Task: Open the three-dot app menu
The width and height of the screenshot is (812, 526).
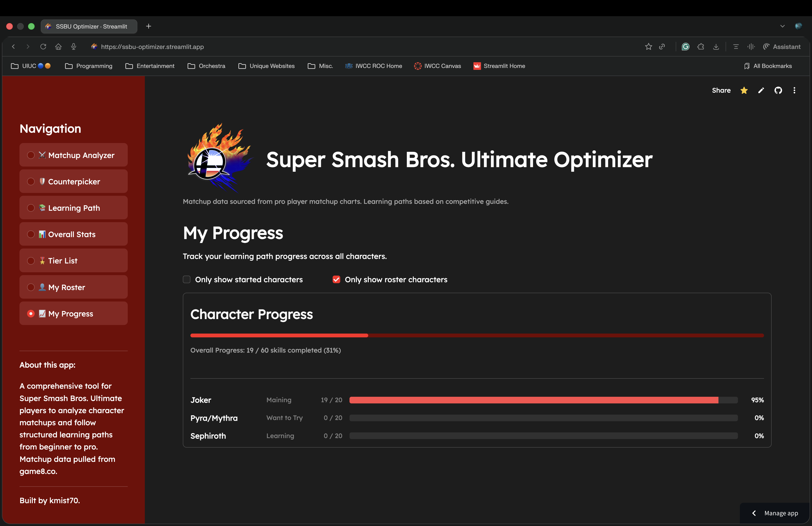Action: click(x=795, y=91)
